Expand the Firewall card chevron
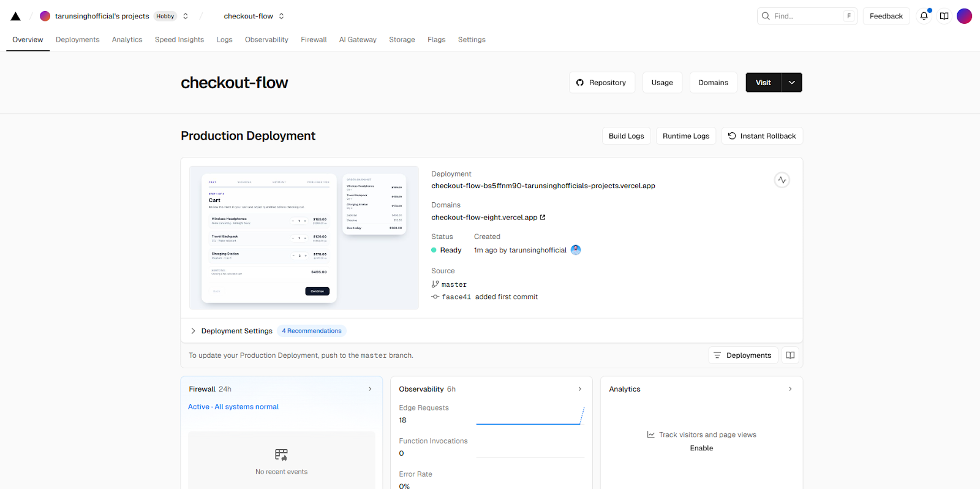The height and width of the screenshot is (489, 980). 370,389
